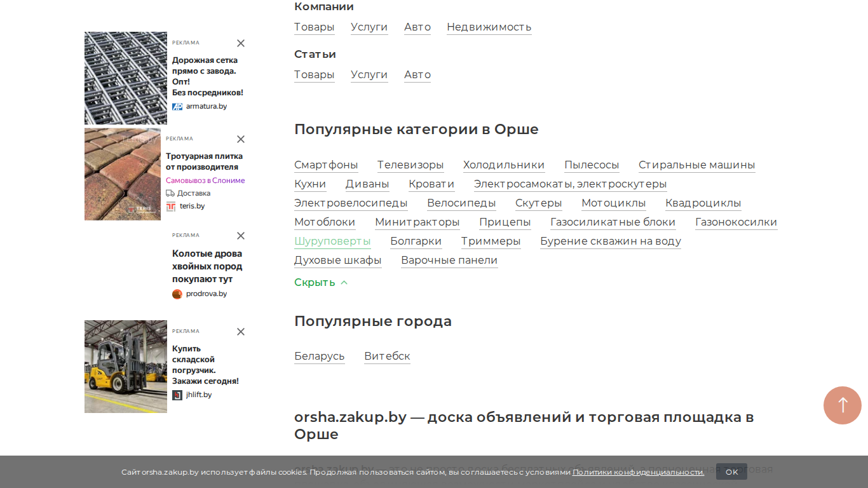Visit the Электровелосипеды category
868x488 pixels.
click(351, 203)
